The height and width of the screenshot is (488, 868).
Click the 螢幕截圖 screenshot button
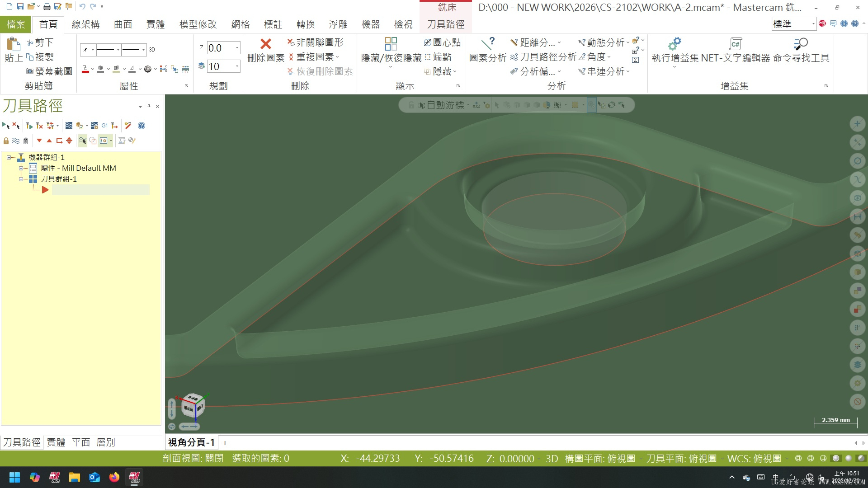[49, 71]
